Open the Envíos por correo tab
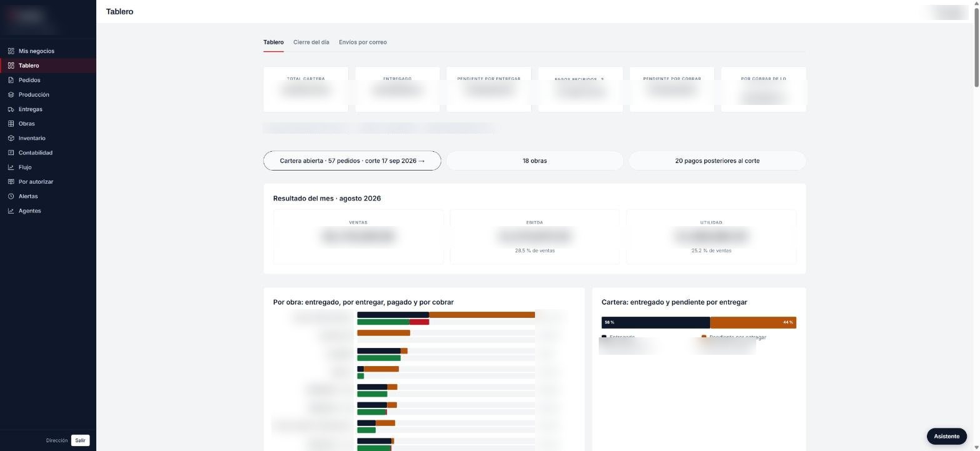The width and height of the screenshot is (980, 451). [362, 42]
